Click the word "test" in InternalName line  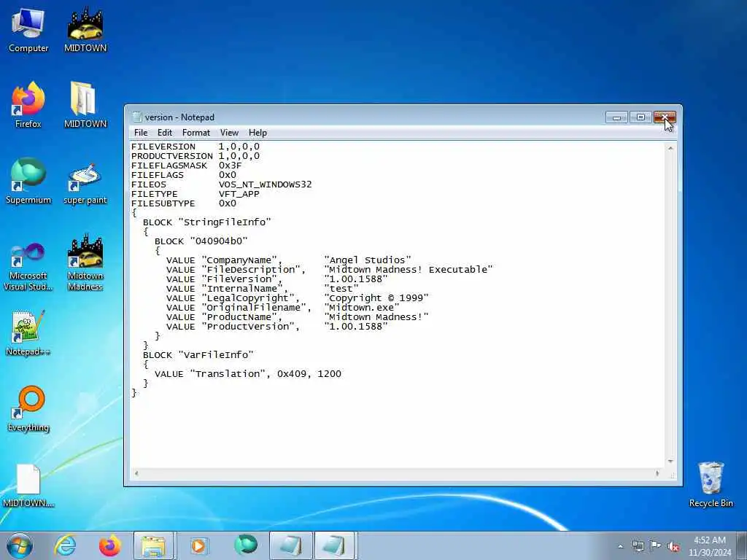point(341,289)
